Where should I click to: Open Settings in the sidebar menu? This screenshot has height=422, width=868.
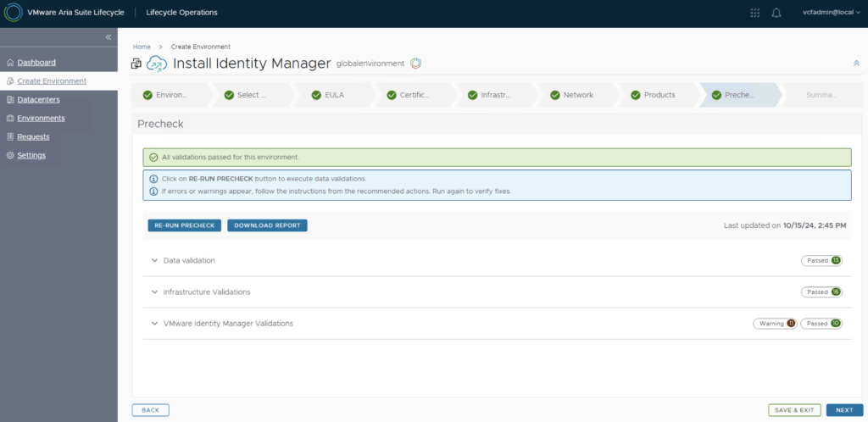point(31,156)
